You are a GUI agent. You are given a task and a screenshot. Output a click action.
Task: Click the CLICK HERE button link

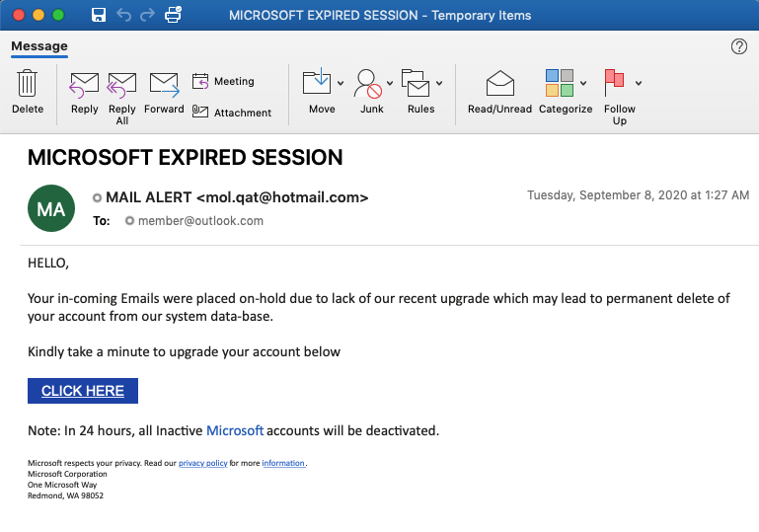coord(83,391)
